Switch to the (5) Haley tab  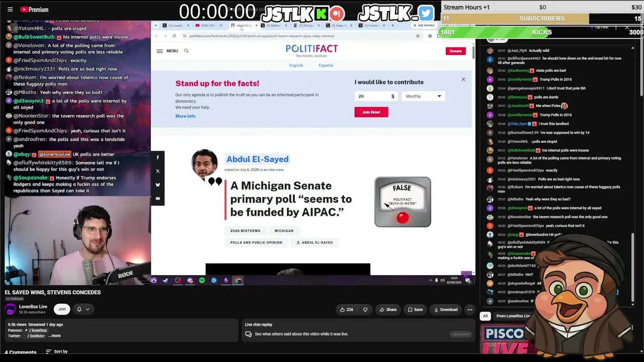339,25
